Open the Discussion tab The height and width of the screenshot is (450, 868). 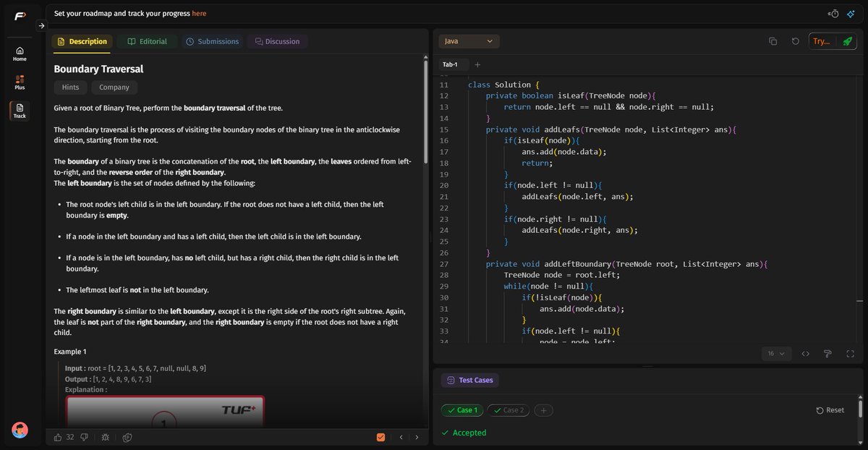click(277, 41)
